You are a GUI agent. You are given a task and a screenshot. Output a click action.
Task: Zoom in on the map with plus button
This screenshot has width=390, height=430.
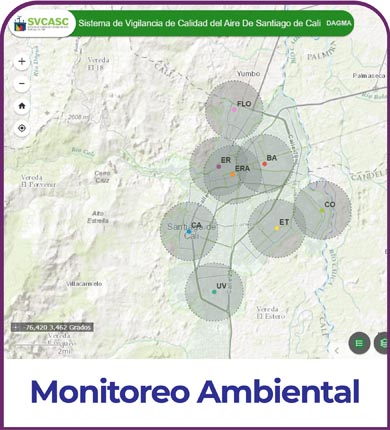[x=22, y=61]
